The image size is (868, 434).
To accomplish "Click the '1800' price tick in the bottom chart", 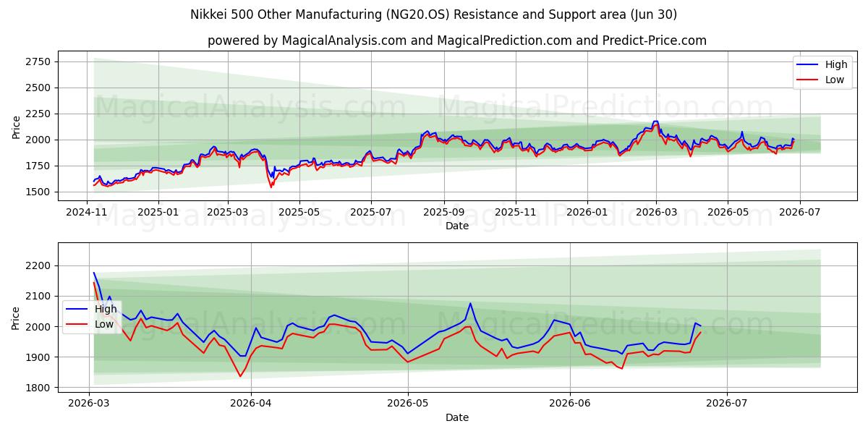I will 39,388.
